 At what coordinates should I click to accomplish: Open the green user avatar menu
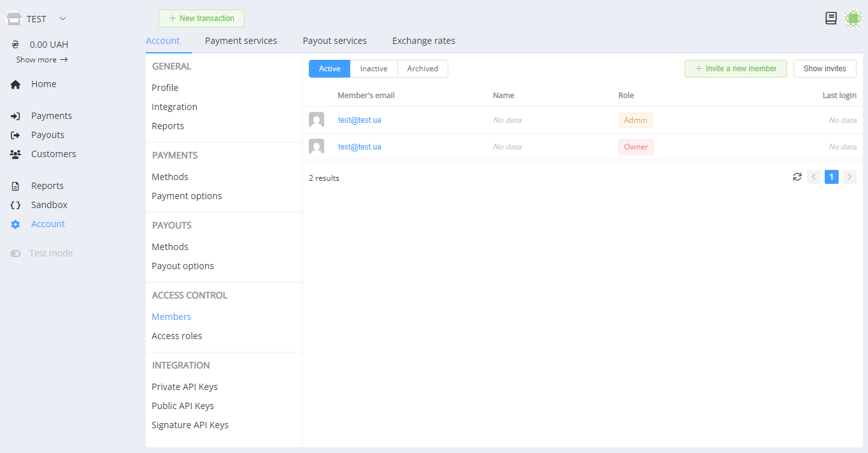pyautogui.click(x=853, y=18)
